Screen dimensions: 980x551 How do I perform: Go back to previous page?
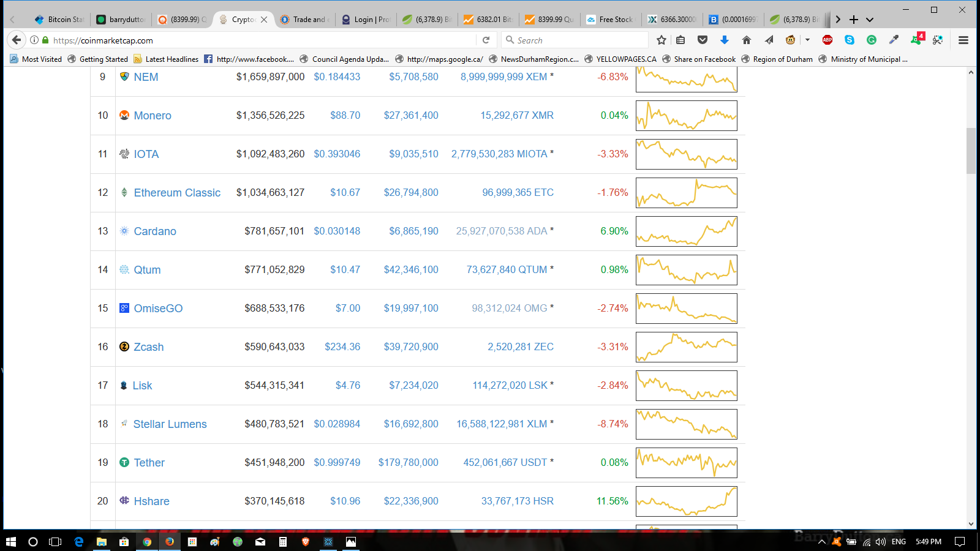(17, 40)
